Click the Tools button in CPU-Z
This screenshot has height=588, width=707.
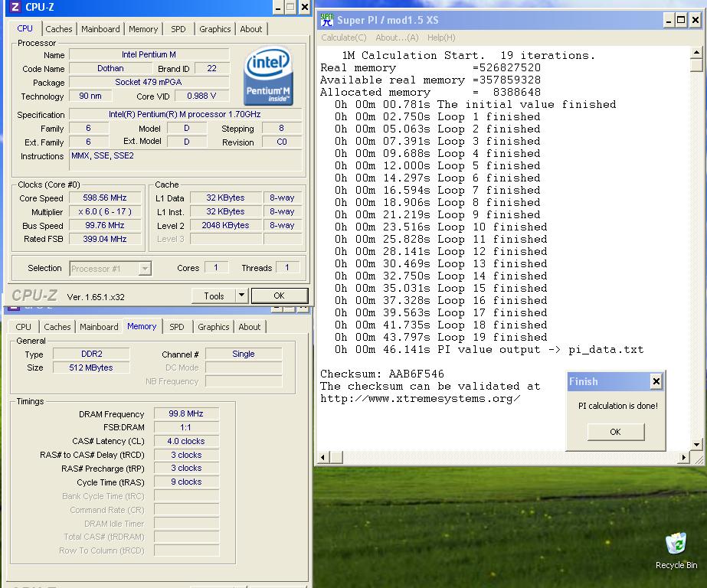pos(214,296)
